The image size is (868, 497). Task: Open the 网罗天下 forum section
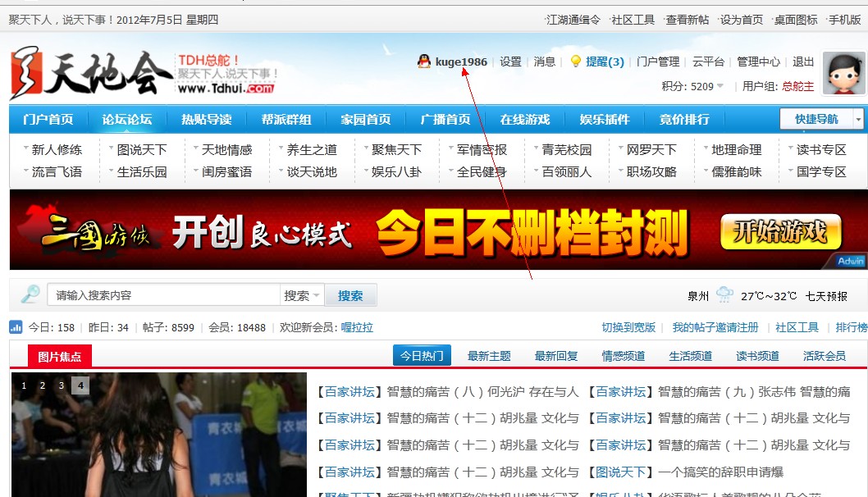pos(651,149)
